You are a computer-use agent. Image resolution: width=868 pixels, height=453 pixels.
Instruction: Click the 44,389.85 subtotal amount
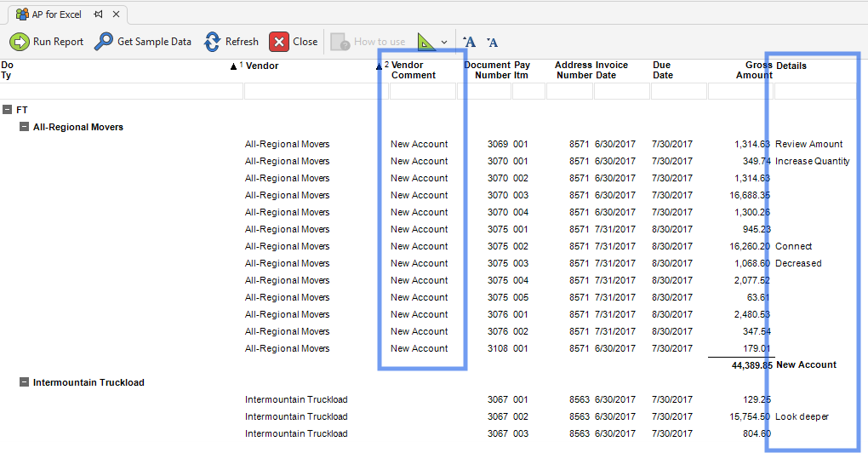(x=751, y=365)
